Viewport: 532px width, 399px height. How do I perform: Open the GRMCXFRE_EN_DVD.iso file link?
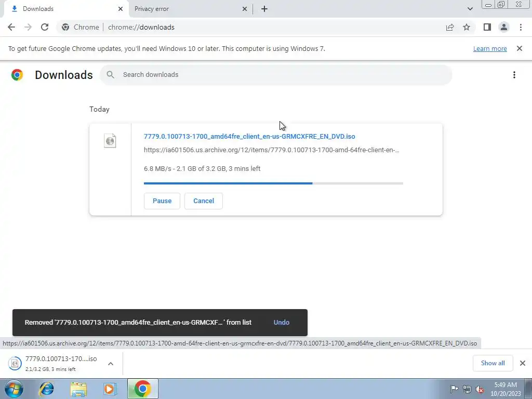(x=249, y=137)
